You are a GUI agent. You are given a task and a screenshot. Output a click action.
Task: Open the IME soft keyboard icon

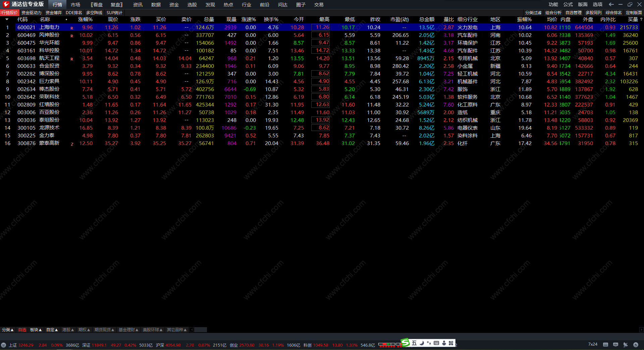tap(436, 343)
